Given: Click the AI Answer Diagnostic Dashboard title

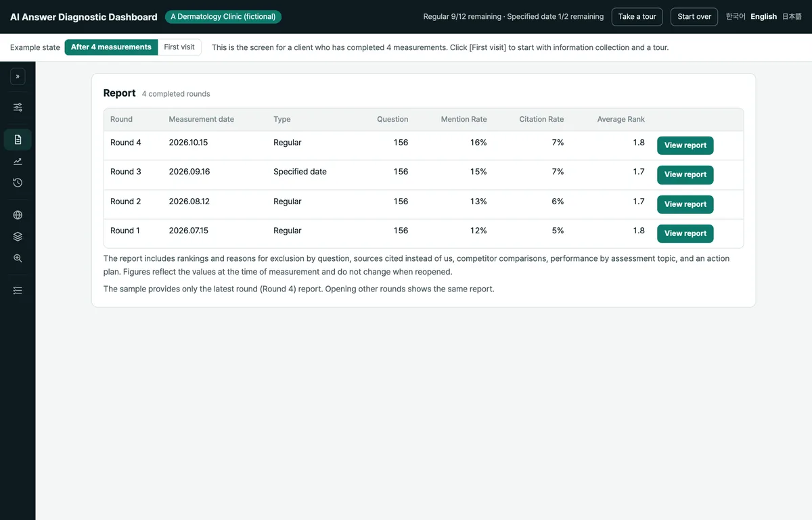Looking at the screenshot, I should pyautogui.click(x=84, y=17).
